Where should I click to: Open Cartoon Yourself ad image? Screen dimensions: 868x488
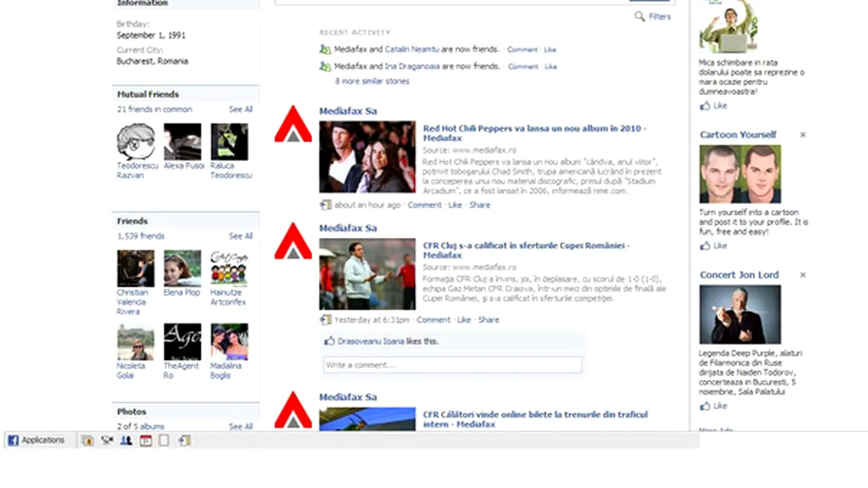pos(740,174)
